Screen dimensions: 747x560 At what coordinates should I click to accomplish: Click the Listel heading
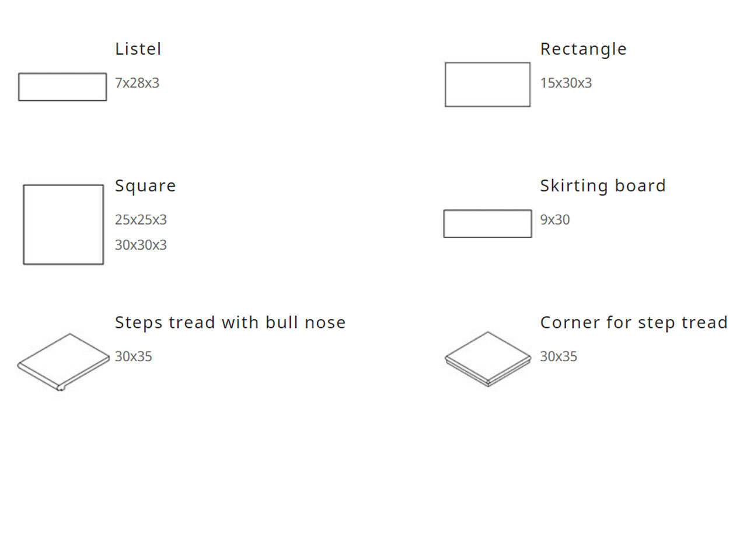[x=138, y=49]
